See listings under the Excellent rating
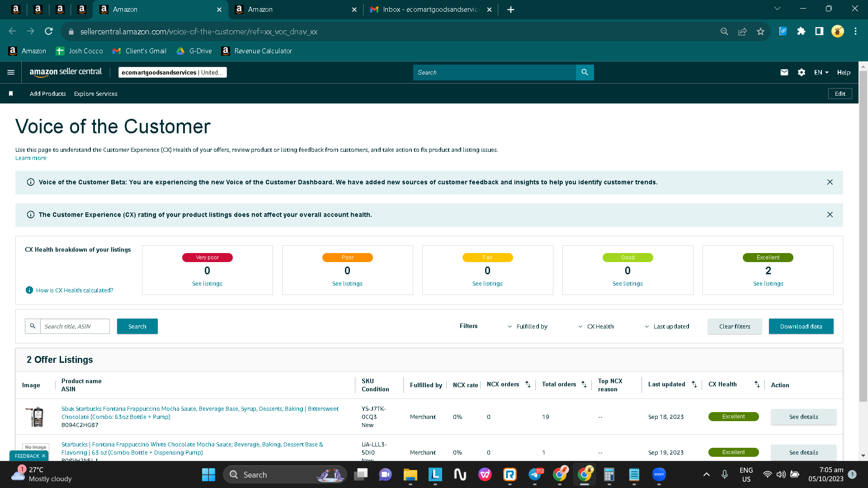 pos(768,283)
